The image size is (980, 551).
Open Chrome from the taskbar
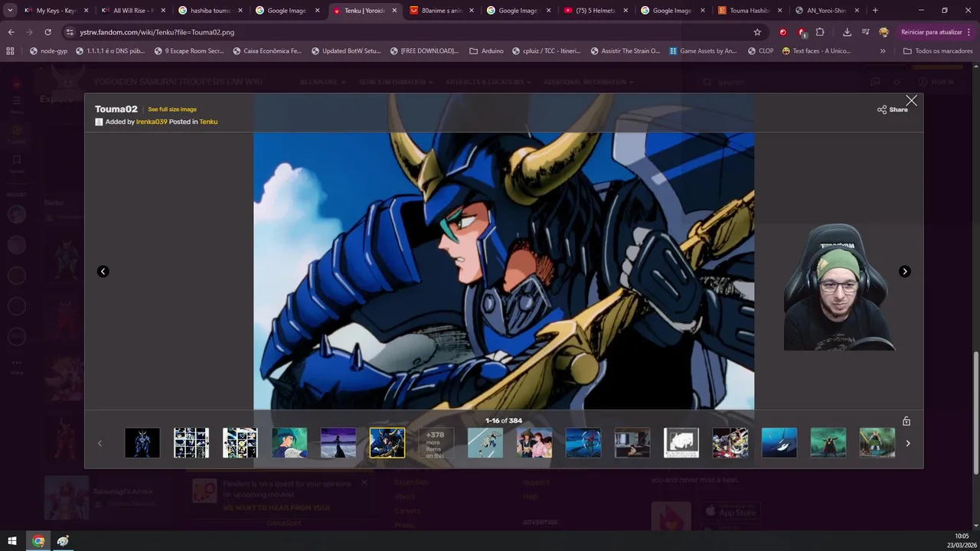[x=38, y=541]
